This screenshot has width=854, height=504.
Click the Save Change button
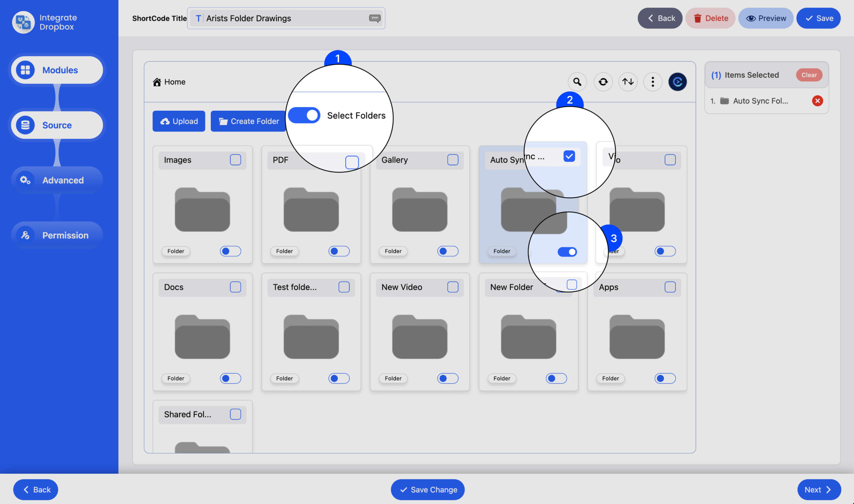(428, 489)
